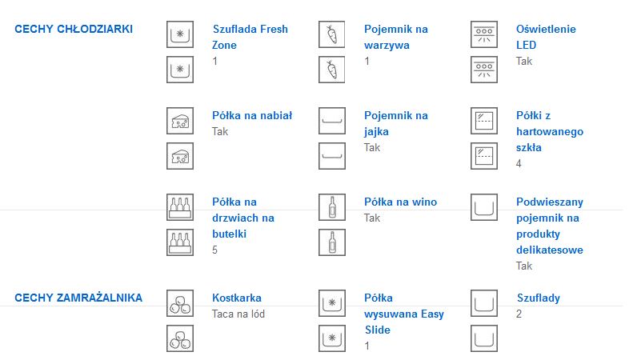
Task: Click the upper carrot icon for Pojemnik na warzywa
Action: (332, 34)
